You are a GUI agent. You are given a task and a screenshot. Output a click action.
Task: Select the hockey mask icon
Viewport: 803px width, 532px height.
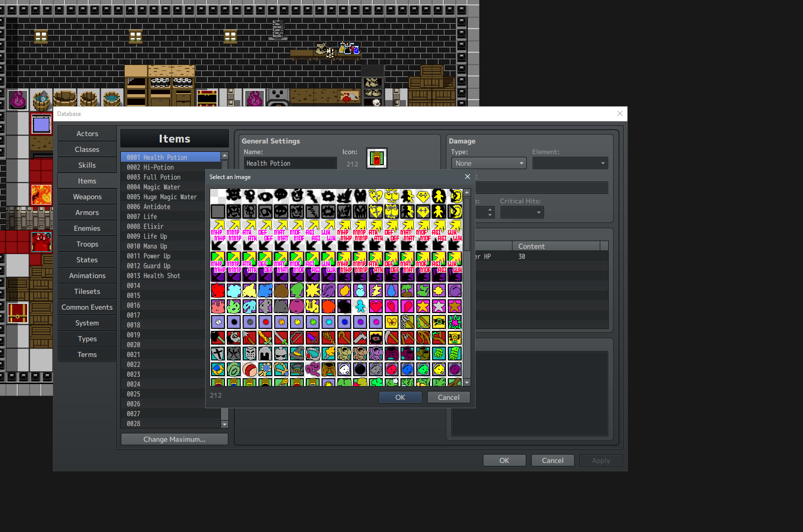(249, 354)
